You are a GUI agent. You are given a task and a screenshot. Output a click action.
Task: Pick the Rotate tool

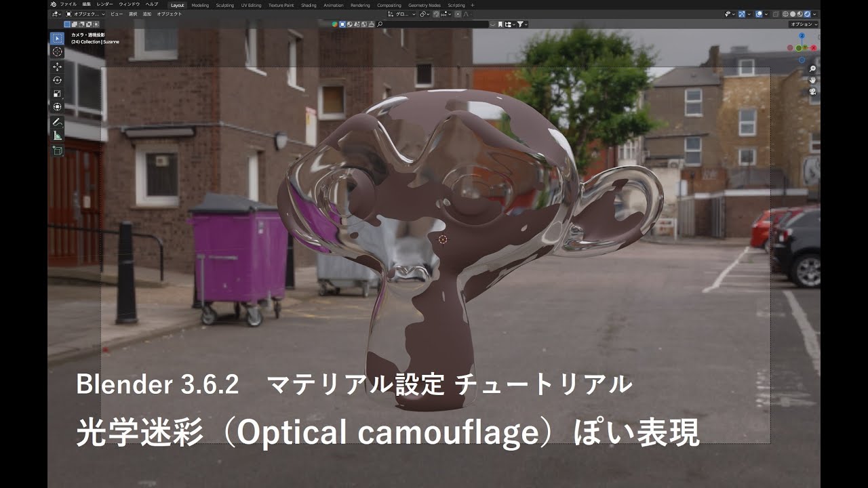pyautogui.click(x=57, y=80)
